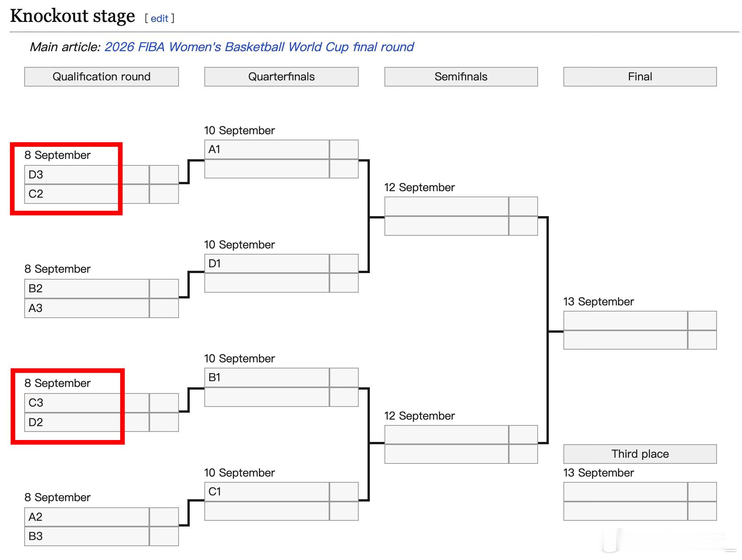The height and width of the screenshot is (560, 742).
Task: Select the B1 quarterfinal cell
Action: coord(266,377)
